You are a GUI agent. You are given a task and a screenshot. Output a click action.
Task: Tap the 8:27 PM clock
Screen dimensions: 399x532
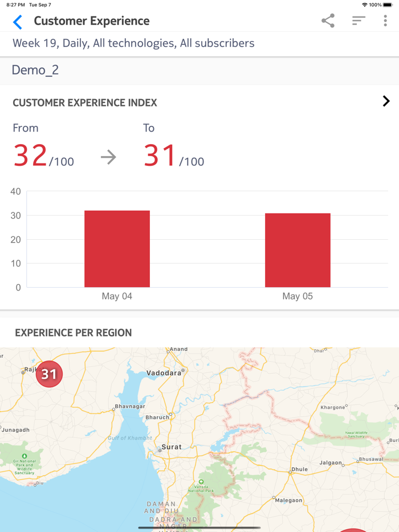[x=15, y=5]
